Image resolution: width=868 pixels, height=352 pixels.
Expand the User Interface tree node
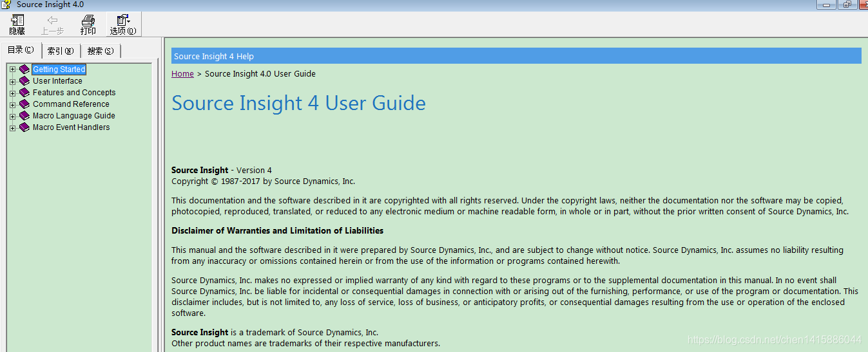[12, 81]
